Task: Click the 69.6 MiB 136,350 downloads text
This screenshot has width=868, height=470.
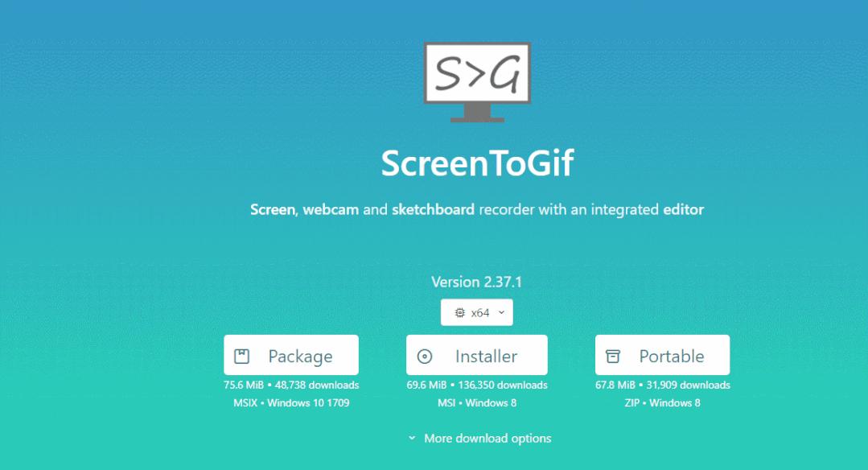Action: 476,385
